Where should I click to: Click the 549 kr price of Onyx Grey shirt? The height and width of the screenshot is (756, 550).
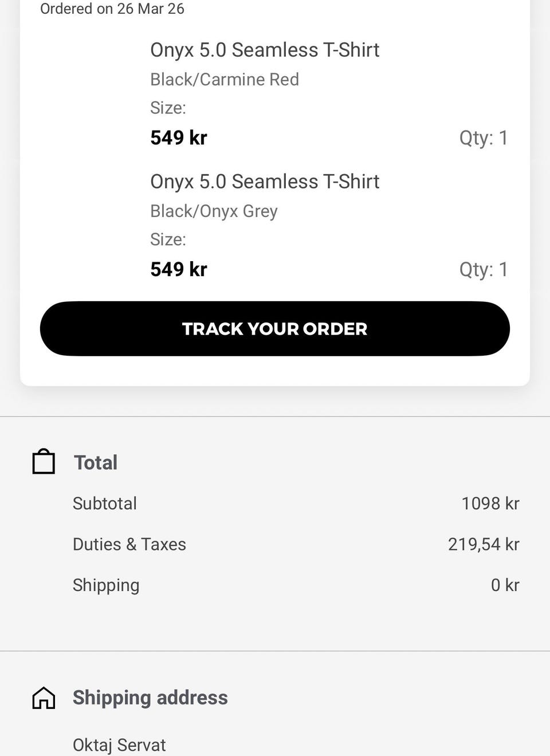(x=179, y=269)
